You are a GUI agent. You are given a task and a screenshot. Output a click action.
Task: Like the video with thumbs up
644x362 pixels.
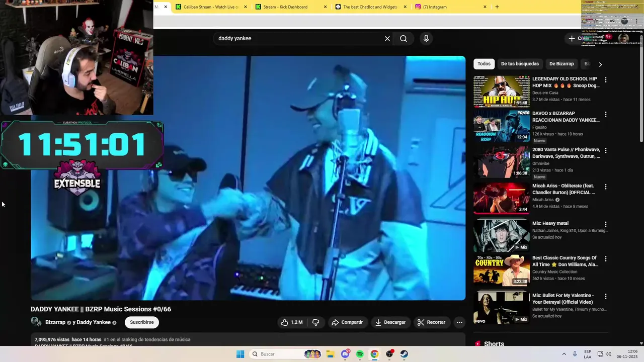pyautogui.click(x=292, y=322)
